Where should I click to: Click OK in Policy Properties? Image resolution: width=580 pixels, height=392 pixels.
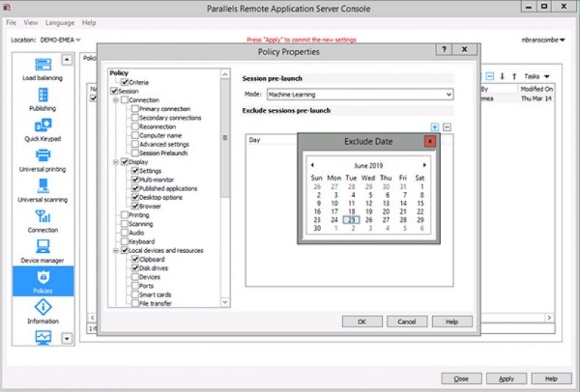click(362, 322)
